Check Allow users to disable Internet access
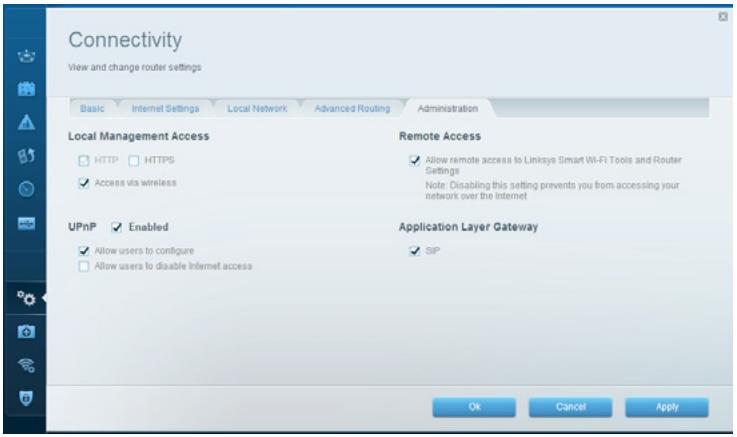This screenshot has width=737, height=437. click(x=84, y=266)
